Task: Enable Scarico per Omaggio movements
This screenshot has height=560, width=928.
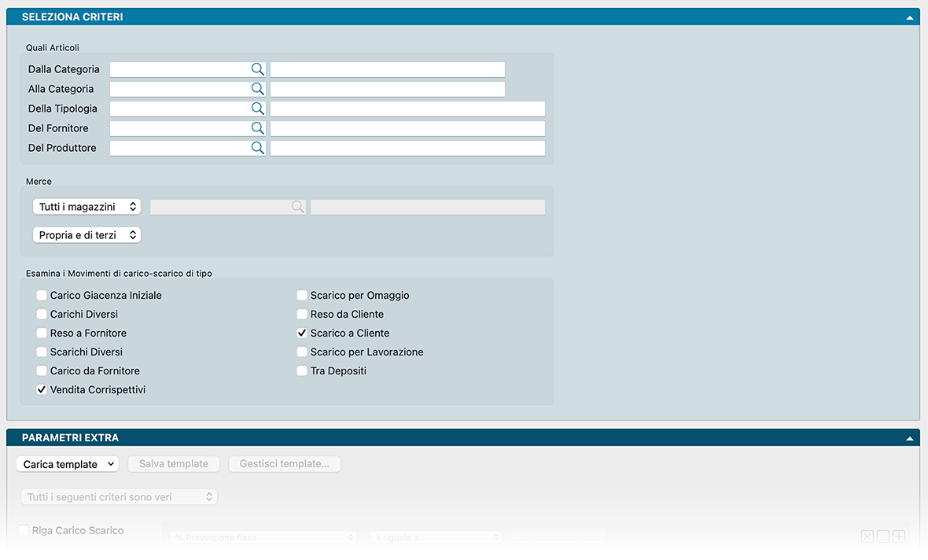Action: (302, 296)
